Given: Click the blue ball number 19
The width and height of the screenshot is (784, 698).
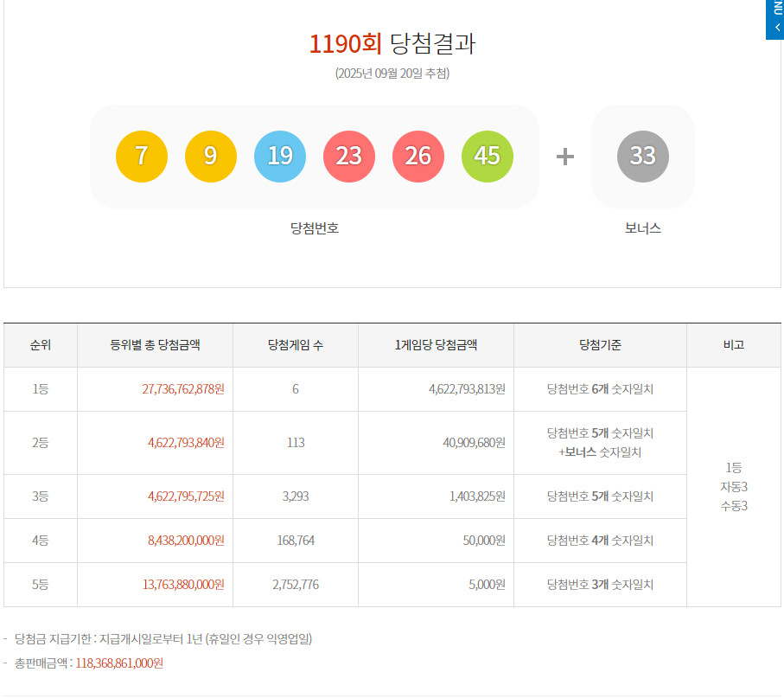Looking at the screenshot, I should click(280, 156).
